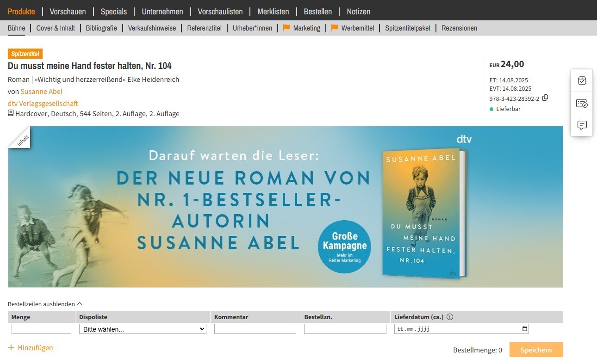Click the card-list icon in the right sidebar
This screenshot has width=597, height=364.
[582, 103]
